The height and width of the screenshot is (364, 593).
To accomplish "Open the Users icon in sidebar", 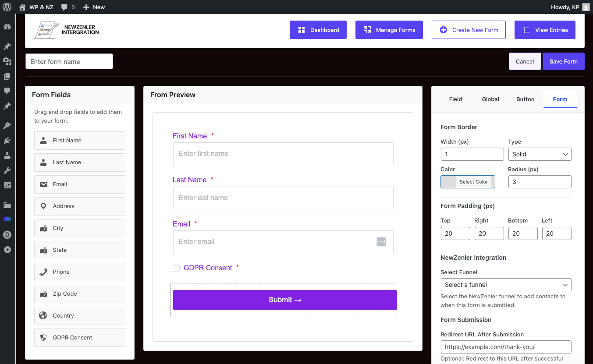I will coord(7,155).
